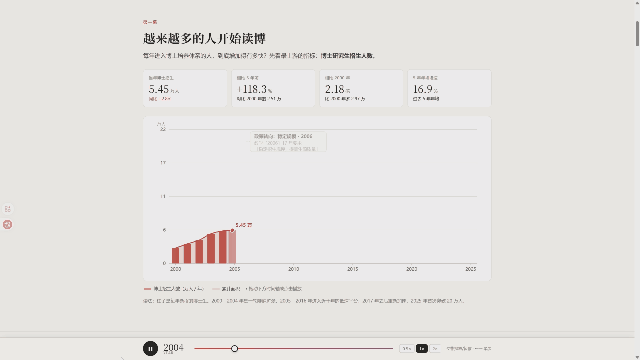Image resolution: width=640 pixels, height=360 pixels.
Task: Select the 2x playback speed button
Action: pyautogui.click(x=435, y=349)
